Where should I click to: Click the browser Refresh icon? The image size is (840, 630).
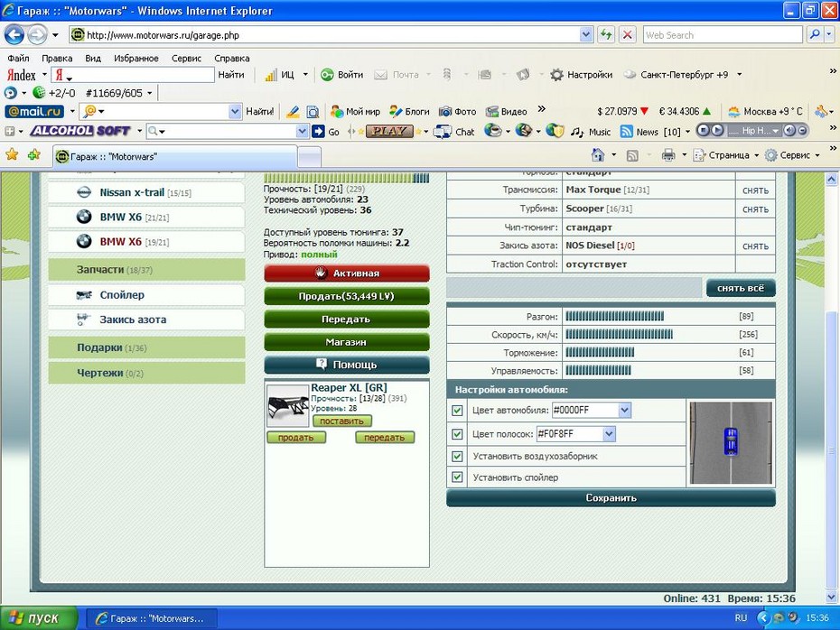[x=606, y=34]
